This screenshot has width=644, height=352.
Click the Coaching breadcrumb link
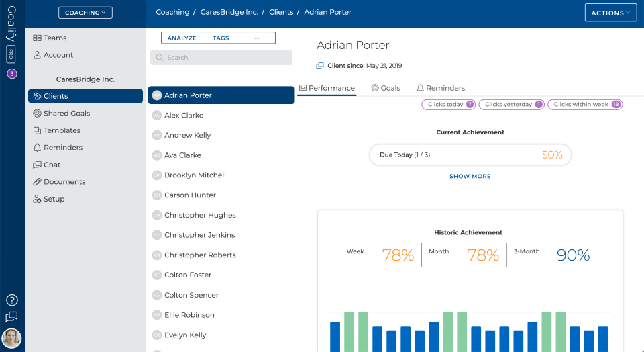[172, 12]
